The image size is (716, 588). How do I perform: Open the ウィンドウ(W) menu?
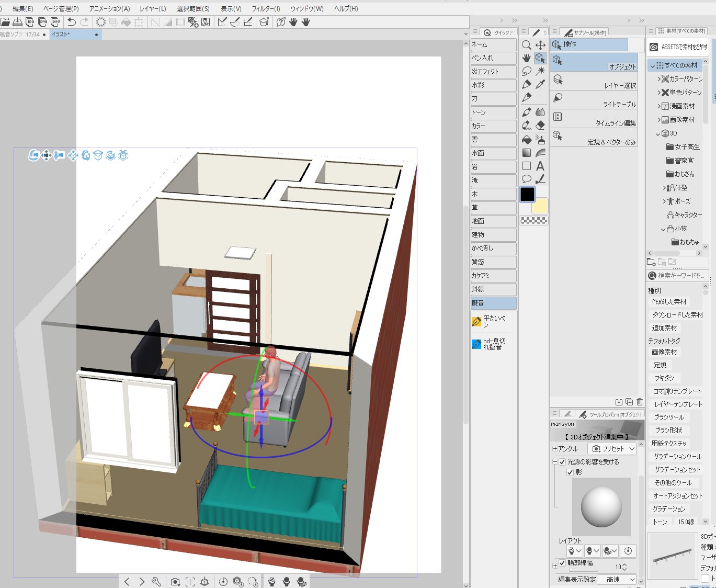click(307, 9)
